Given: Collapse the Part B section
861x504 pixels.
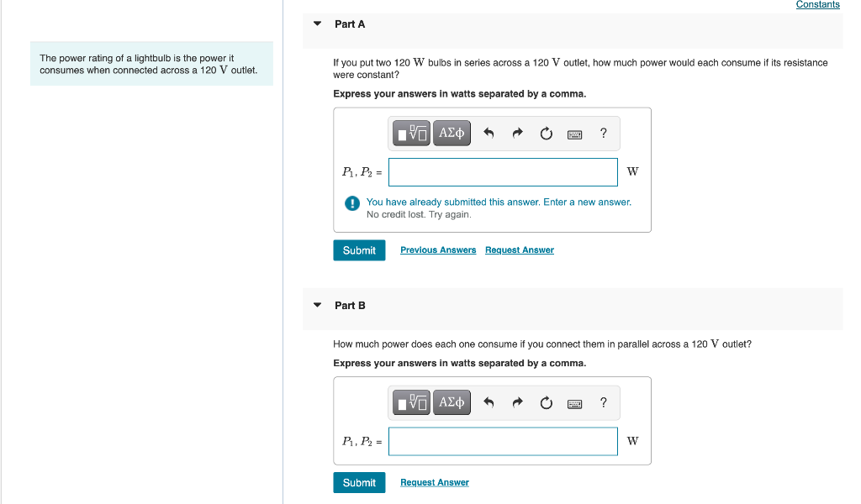Looking at the screenshot, I should tap(317, 305).
